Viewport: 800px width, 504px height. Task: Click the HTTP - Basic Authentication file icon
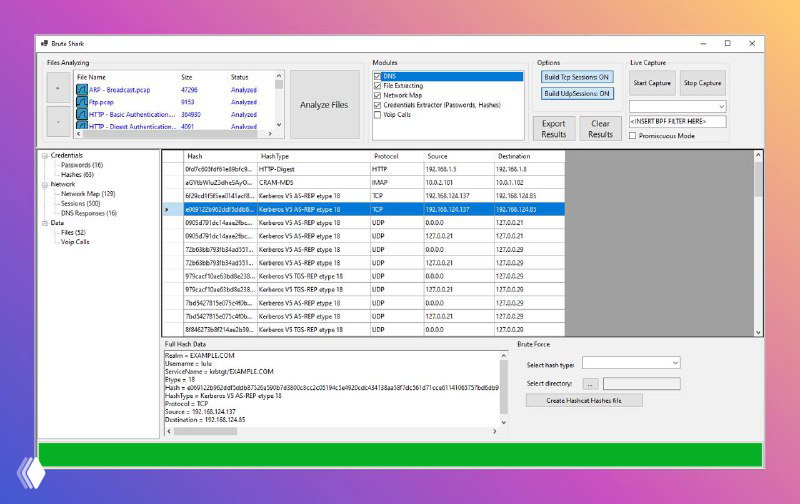click(x=82, y=115)
